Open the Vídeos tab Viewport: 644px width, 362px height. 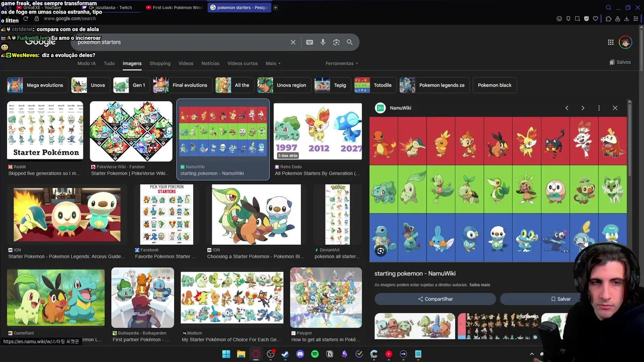tap(186, 63)
